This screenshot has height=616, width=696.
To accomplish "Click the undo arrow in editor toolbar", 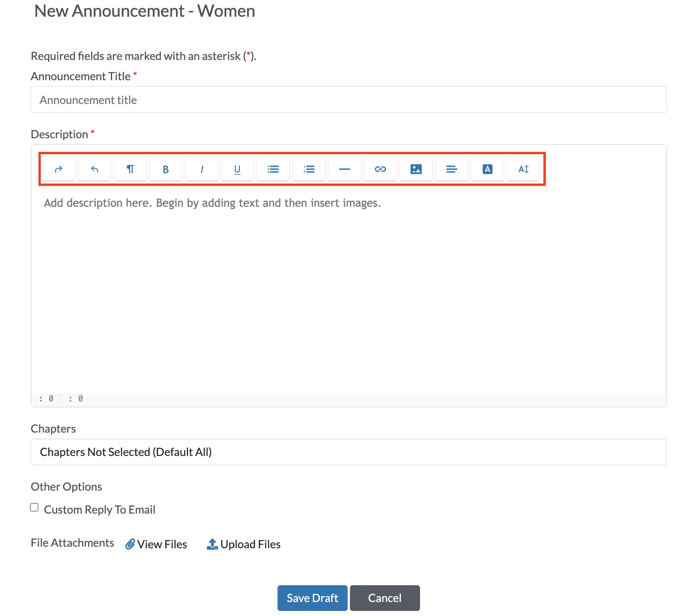I will (x=95, y=169).
